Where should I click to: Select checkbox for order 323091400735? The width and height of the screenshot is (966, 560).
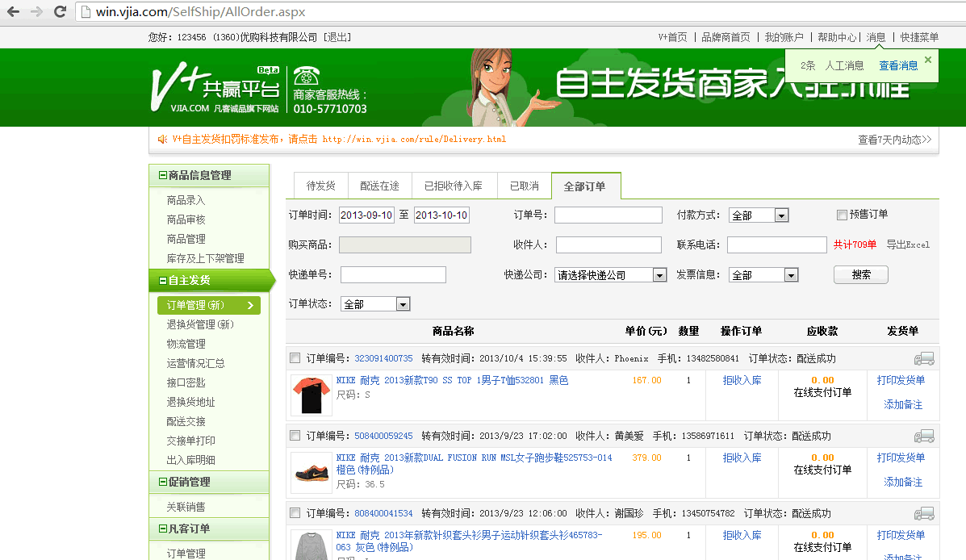pos(295,358)
